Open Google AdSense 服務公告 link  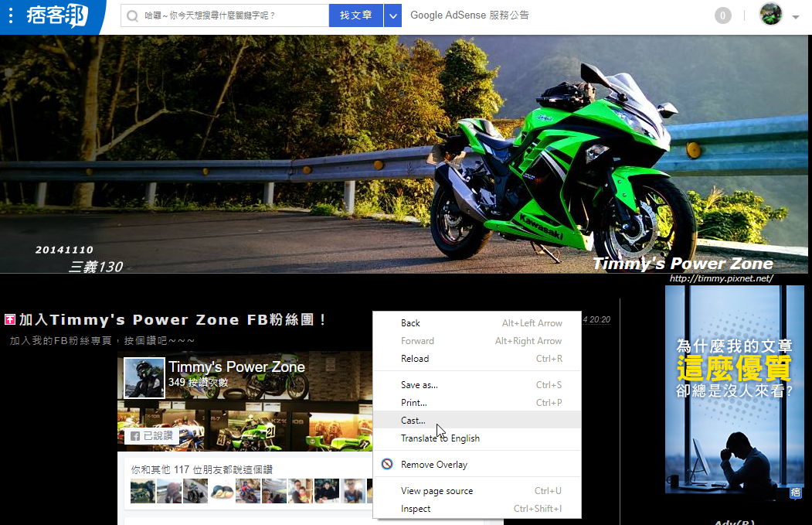point(470,15)
